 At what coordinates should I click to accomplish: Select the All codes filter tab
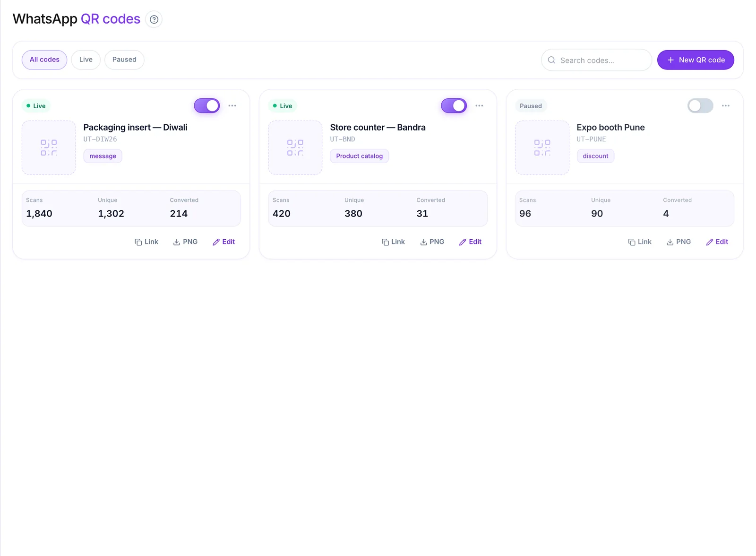(44, 60)
